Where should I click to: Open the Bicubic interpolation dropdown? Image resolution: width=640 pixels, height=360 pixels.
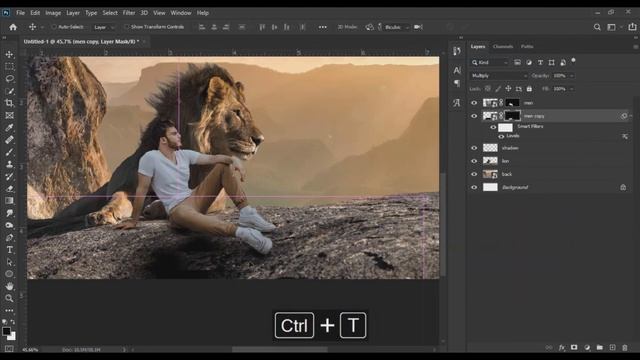coord(396,27)
